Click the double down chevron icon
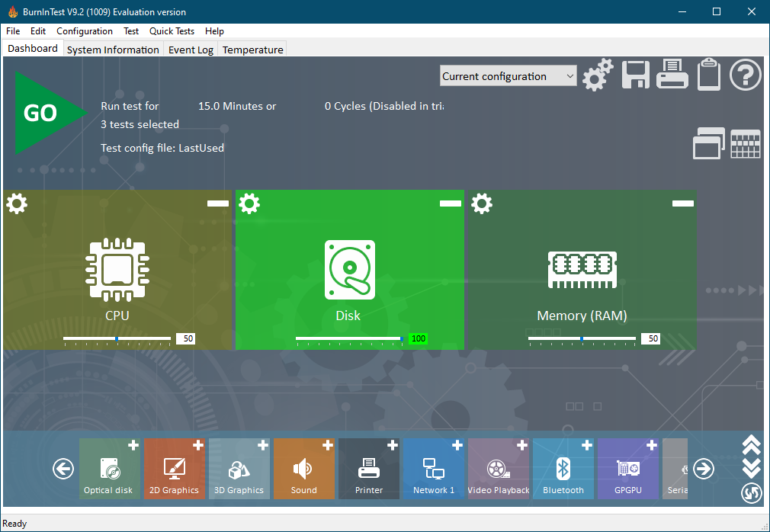The width and height of the screenshot is (770, 532). (752, 468)
